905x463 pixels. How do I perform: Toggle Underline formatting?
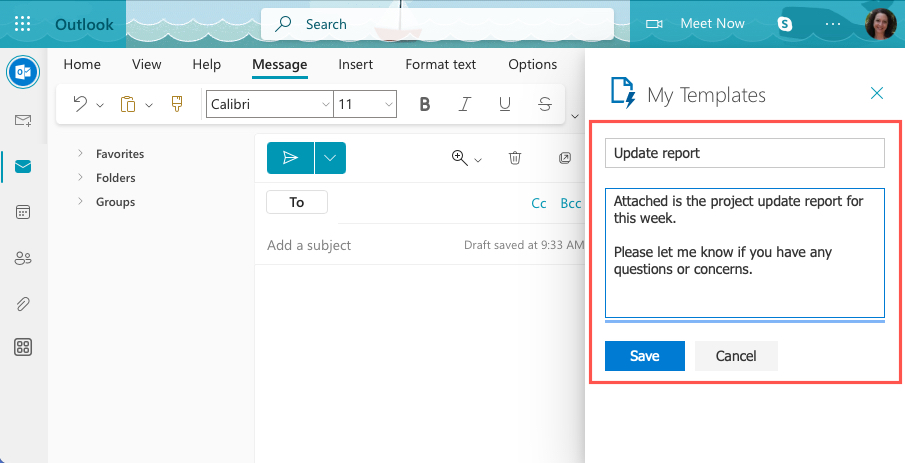(504, 104)
